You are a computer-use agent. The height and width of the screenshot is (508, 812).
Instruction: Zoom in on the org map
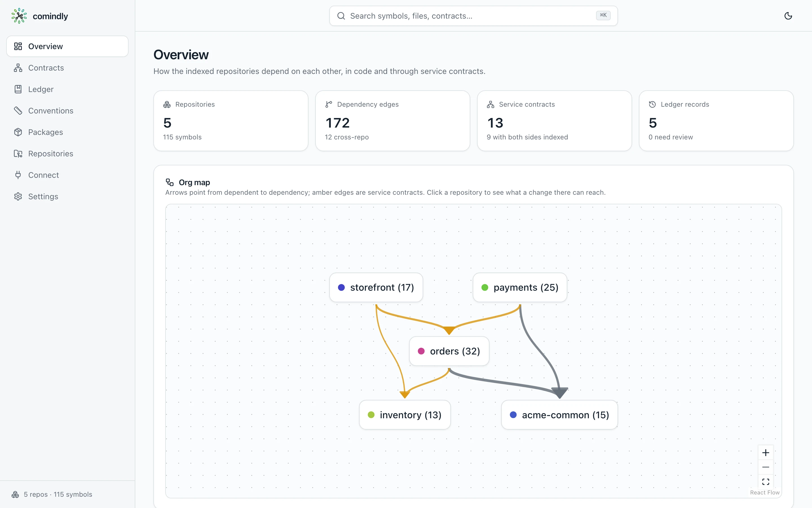[766, 453]
